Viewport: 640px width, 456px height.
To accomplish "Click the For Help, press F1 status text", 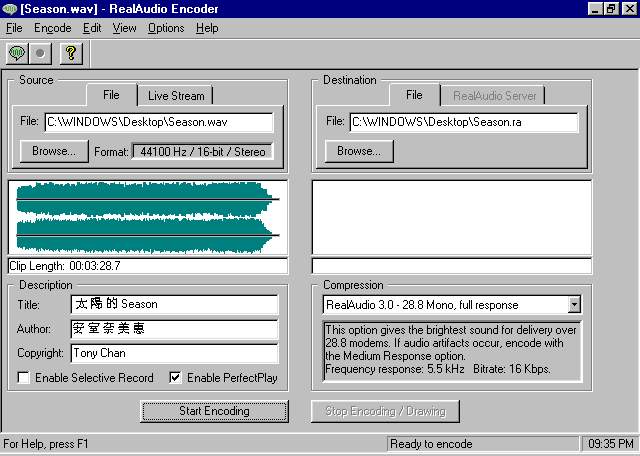I will (x=46, y=444).
